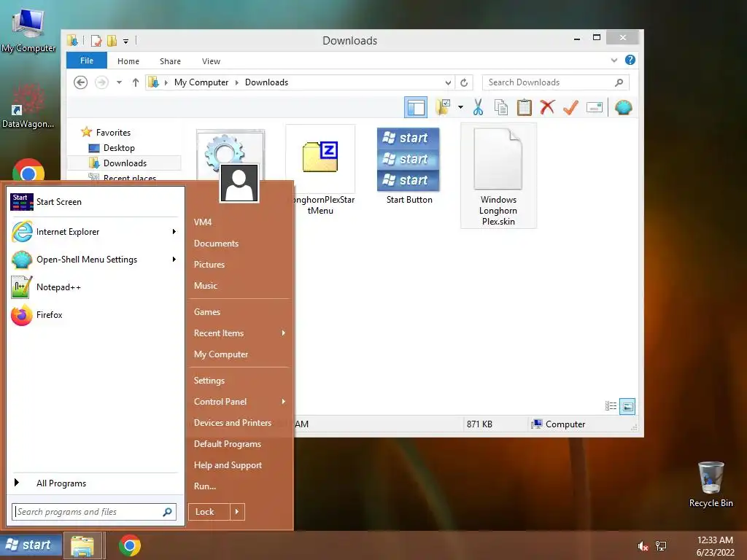The image size is (747, 560).
Task: Click the Search programs and files box
Action: (93, 512)
